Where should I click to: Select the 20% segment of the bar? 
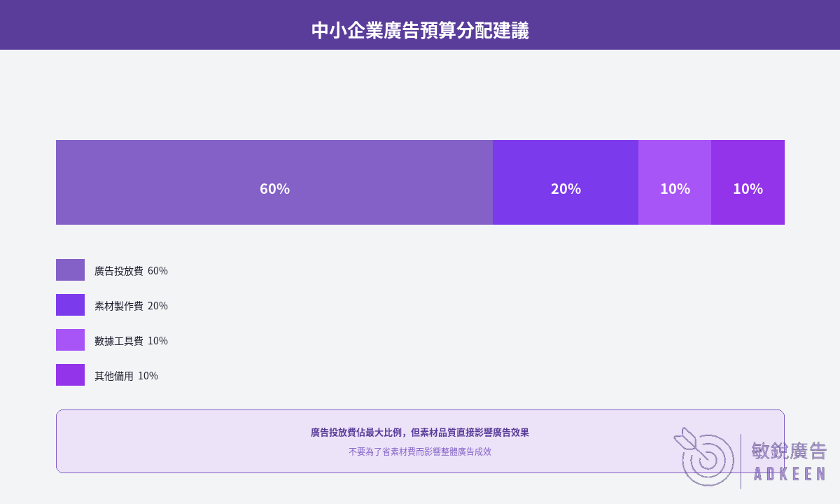coord(566,182)
